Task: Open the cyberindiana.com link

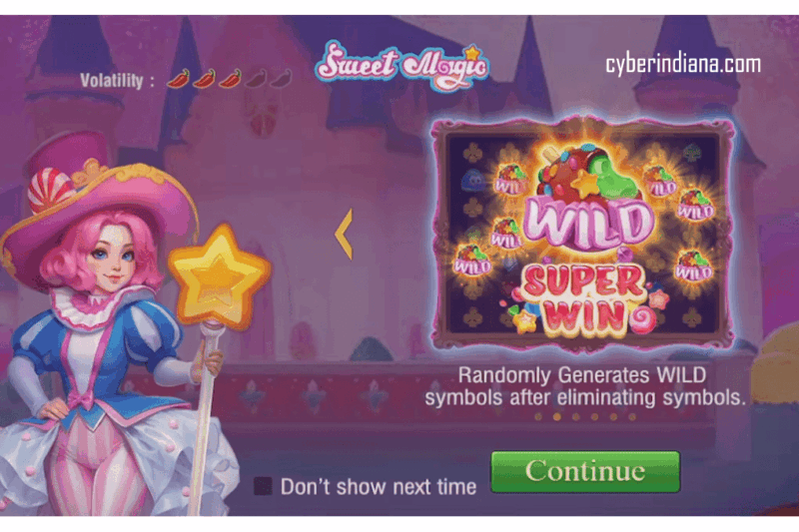Action: [683, 64]
